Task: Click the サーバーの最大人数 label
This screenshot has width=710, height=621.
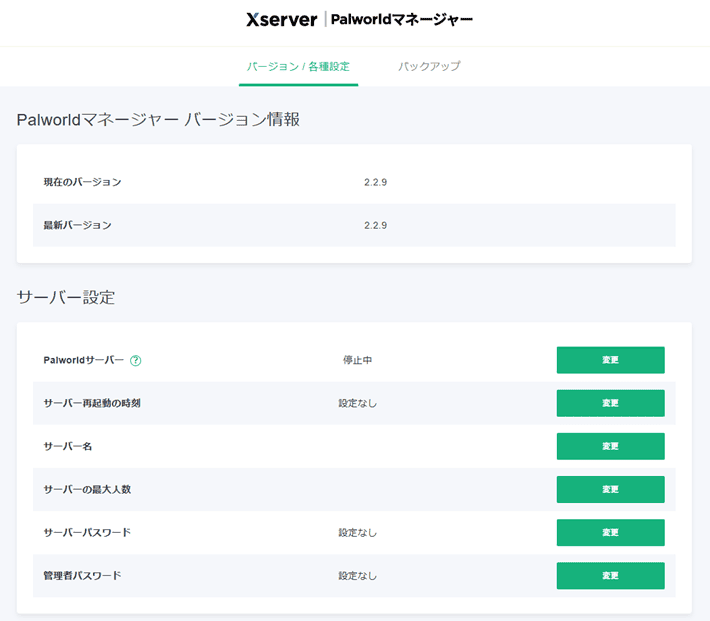Action: 87,489
